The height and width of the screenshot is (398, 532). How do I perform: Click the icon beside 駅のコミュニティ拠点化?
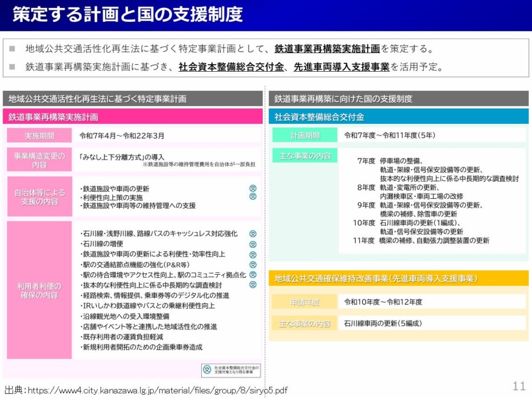pos(253,275)
